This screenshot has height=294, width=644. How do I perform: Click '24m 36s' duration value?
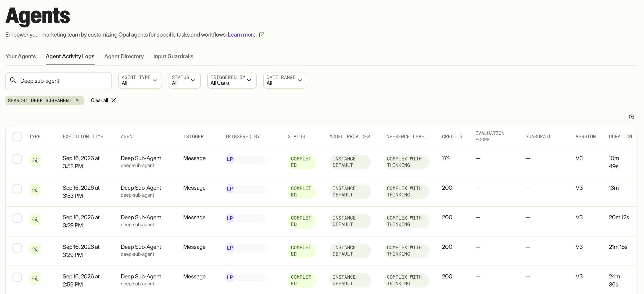pos(614,280)
